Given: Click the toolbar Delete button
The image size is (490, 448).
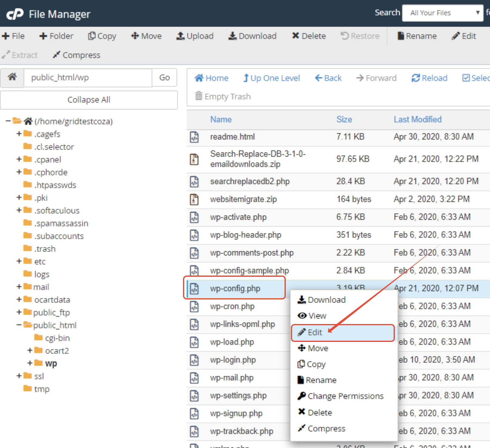Looking at the screenshot, I should coord(309,36).
